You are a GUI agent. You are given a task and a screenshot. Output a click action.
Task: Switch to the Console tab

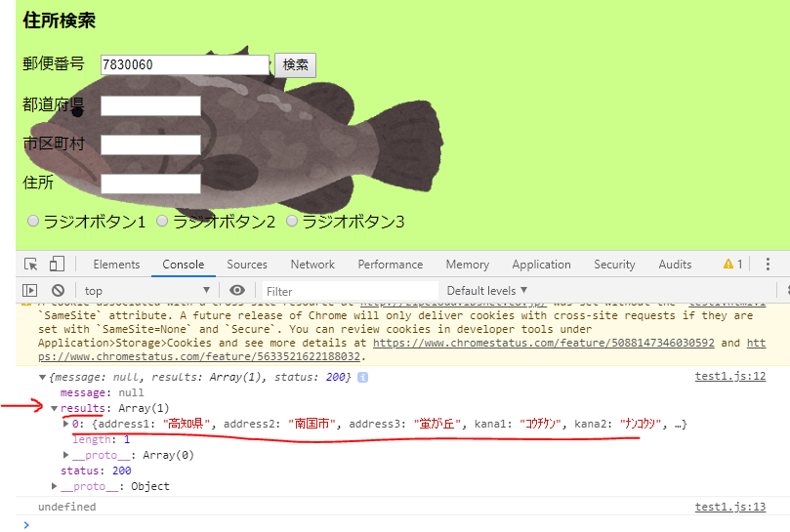point(184,265)
